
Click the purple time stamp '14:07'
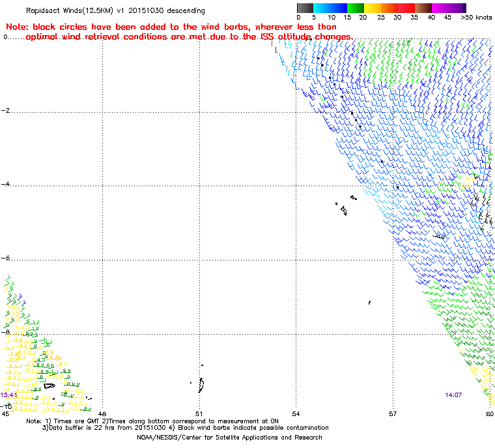click(453, 395)
